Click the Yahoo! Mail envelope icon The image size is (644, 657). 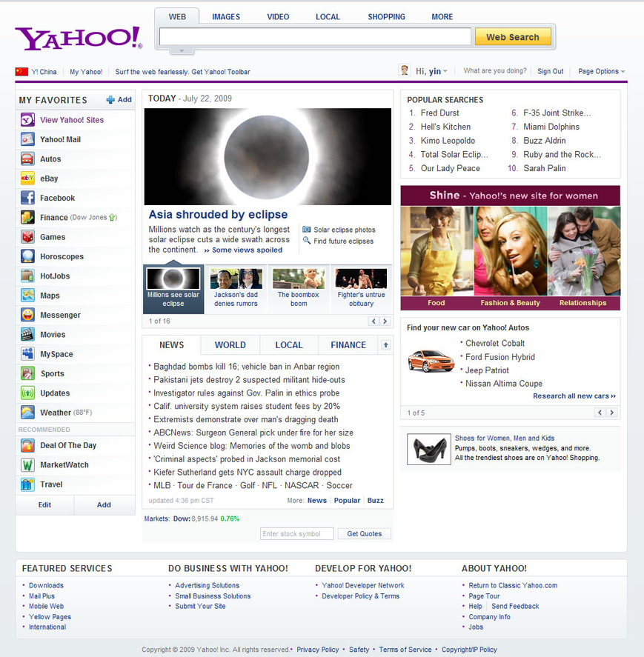tap(27, 139)
